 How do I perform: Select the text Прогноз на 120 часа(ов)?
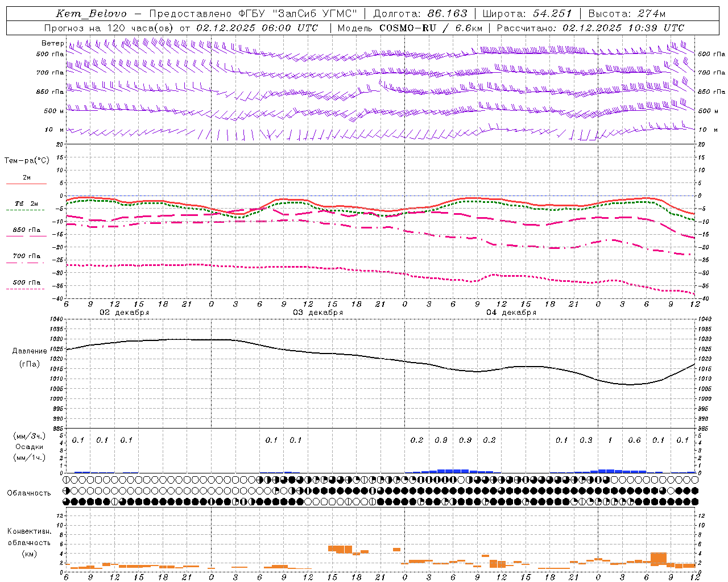(x=109, y=28)
